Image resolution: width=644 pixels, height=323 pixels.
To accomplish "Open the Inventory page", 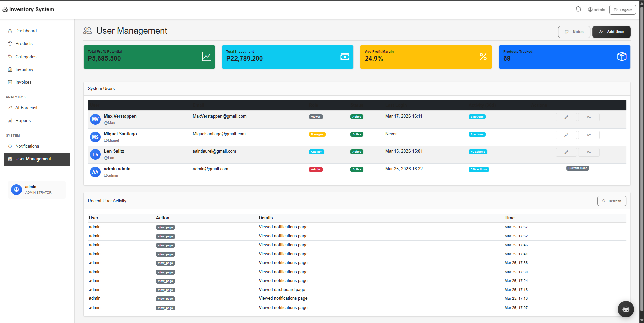I will 24,69.
